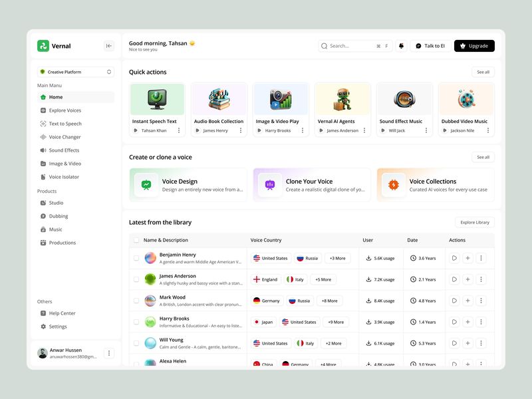This screenshot has height=399, width=532.
Task: Click Anwar Hussen's profile picture
Action: pyautogui.click(x=43, y=353)
